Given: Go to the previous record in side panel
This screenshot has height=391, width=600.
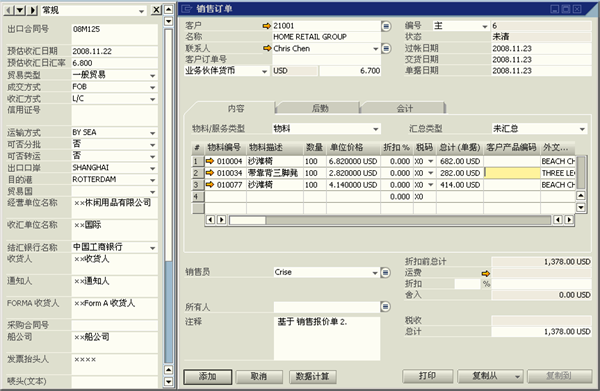Looking at the screenshot, I should (9, 10).
